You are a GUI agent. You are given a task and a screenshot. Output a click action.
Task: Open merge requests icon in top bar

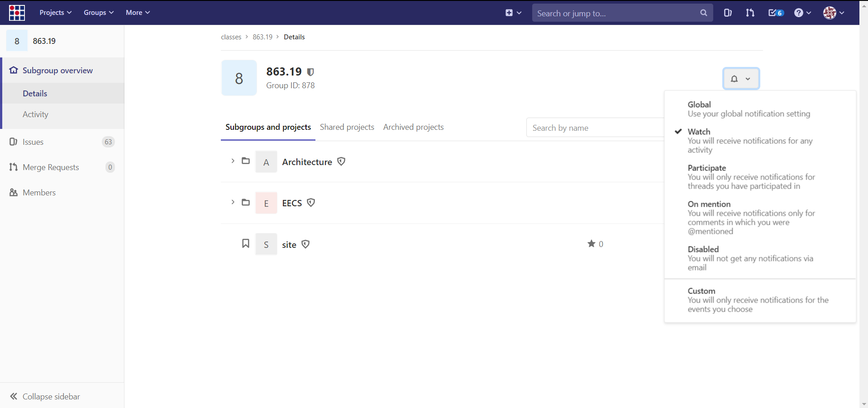750,13
